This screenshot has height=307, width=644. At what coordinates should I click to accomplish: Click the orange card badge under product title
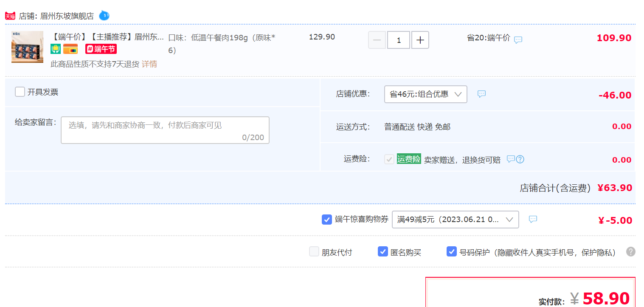70,49
